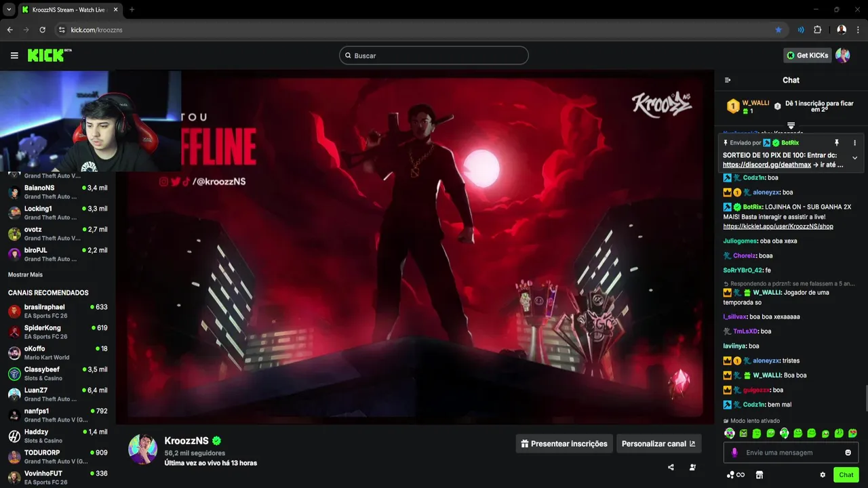Screen dimensions: 868x488
Task: Open new browser tab
Action: point(132,9)
